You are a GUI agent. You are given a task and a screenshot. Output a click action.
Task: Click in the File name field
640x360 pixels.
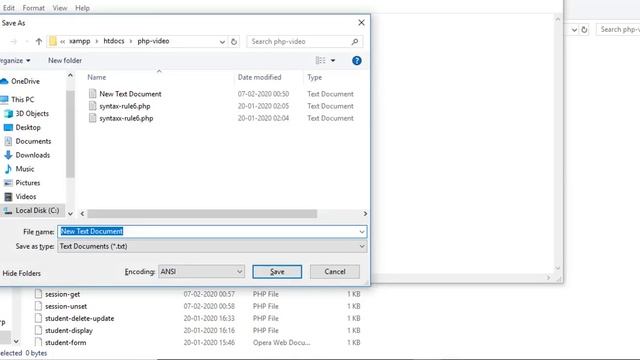point(212,232)
